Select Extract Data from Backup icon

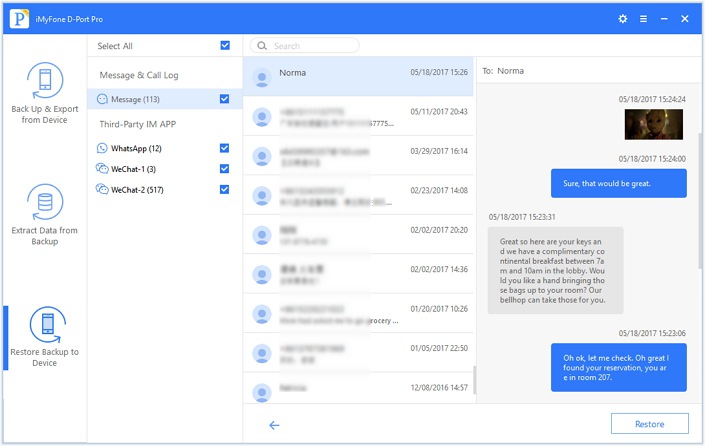(x=45, y=202)
